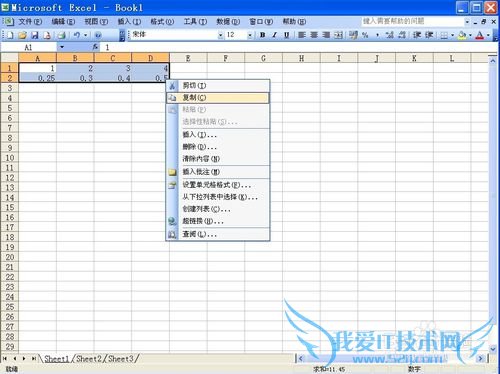Click the vertical scrollbar down arrow
The height and width of the screenshot is (374, 500).
[493, 349]
